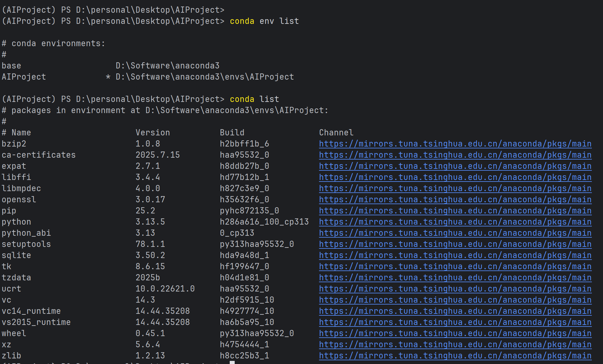Click the expat row's tsinghua mirror link
603x364 pixels.
[x=455, y=166]
